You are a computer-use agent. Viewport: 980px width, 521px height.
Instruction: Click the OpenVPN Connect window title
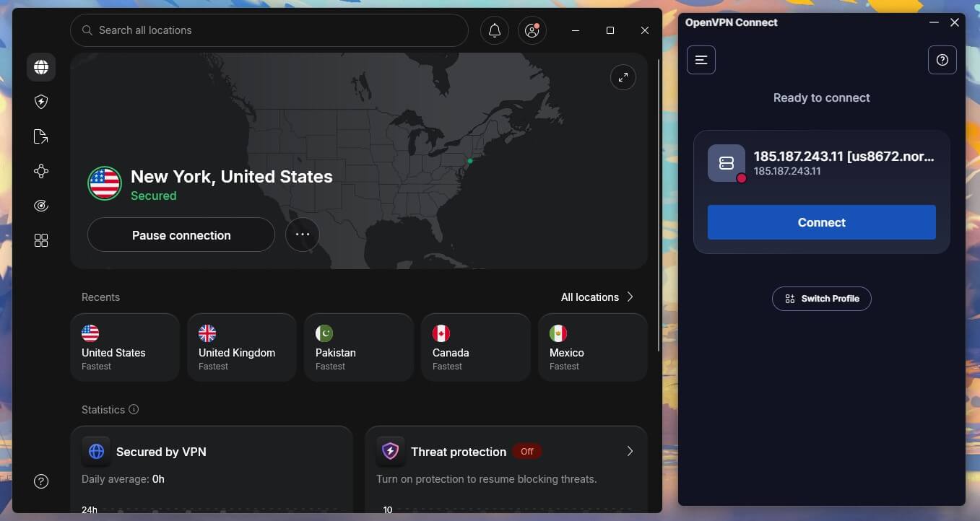pyautogui.click(x=732, y=22)
